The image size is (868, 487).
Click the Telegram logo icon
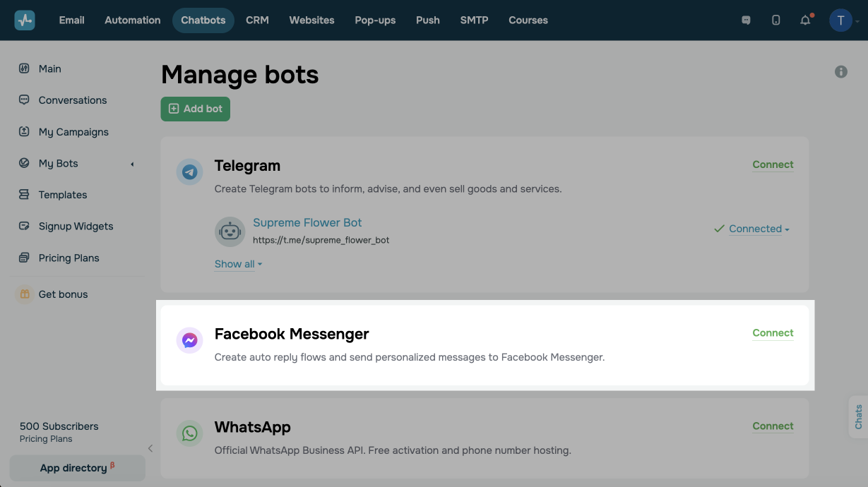[189, 172]
